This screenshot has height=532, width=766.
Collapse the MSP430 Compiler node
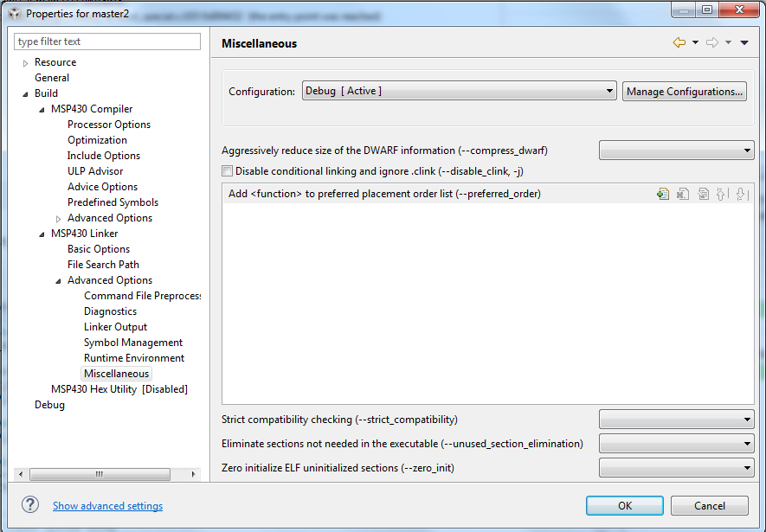point(42,109)
